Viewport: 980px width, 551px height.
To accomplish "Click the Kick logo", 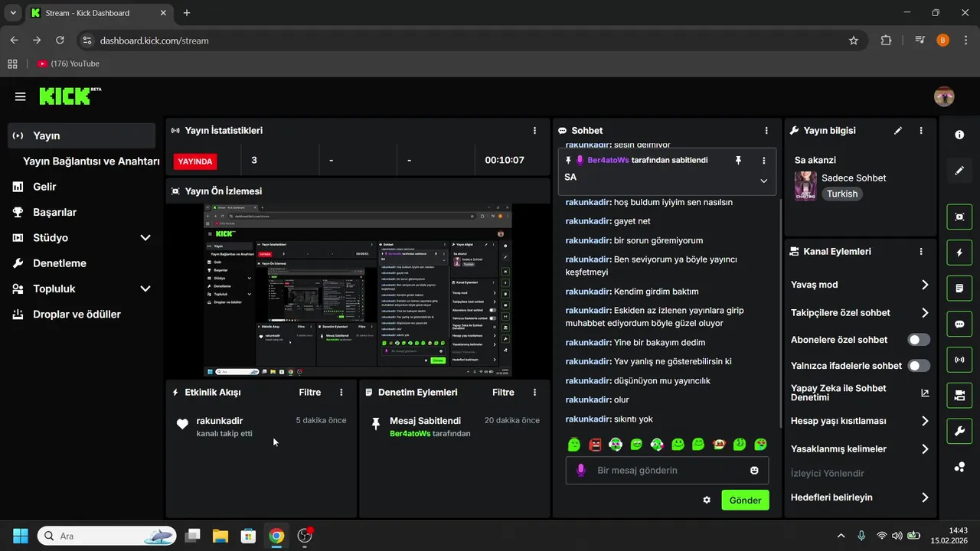I will pos(70,96).
